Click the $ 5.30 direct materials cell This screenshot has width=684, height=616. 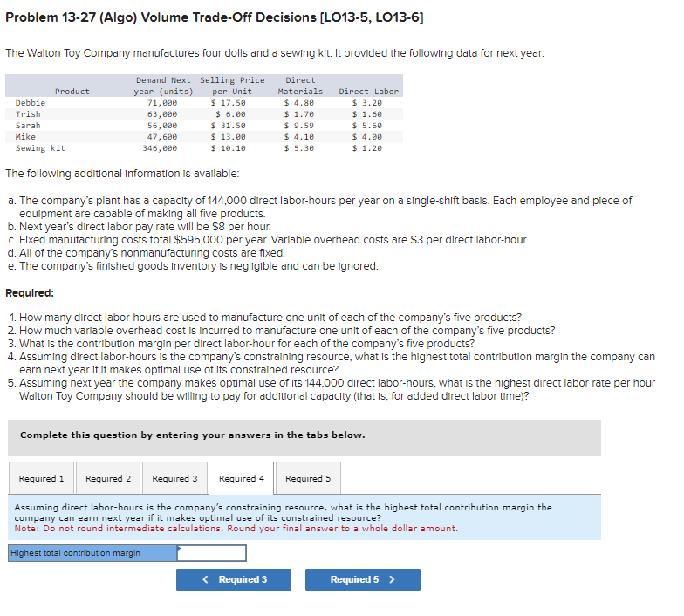pos(298,148)
